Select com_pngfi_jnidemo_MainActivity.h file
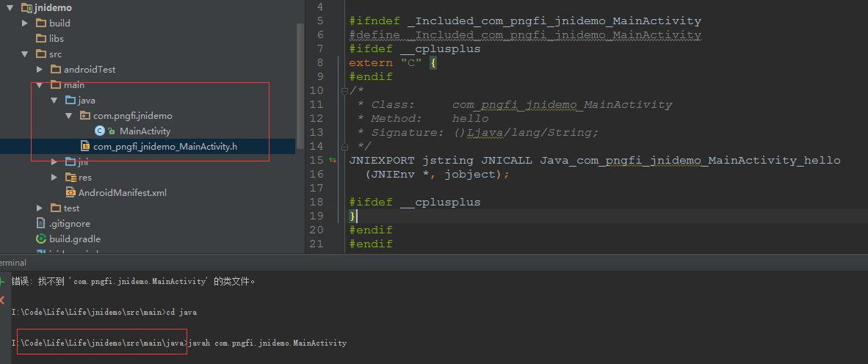This screenshot has height=364, width=868. [165, 147]
